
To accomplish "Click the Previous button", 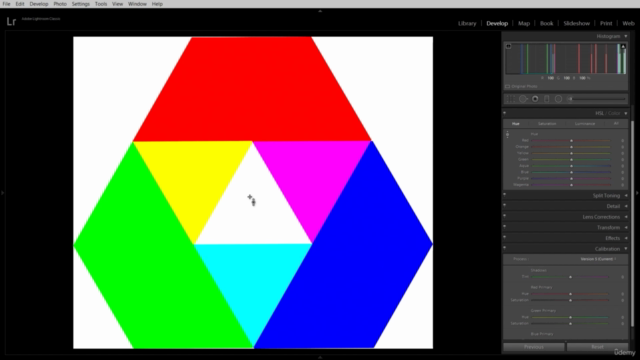I will 534,347.
